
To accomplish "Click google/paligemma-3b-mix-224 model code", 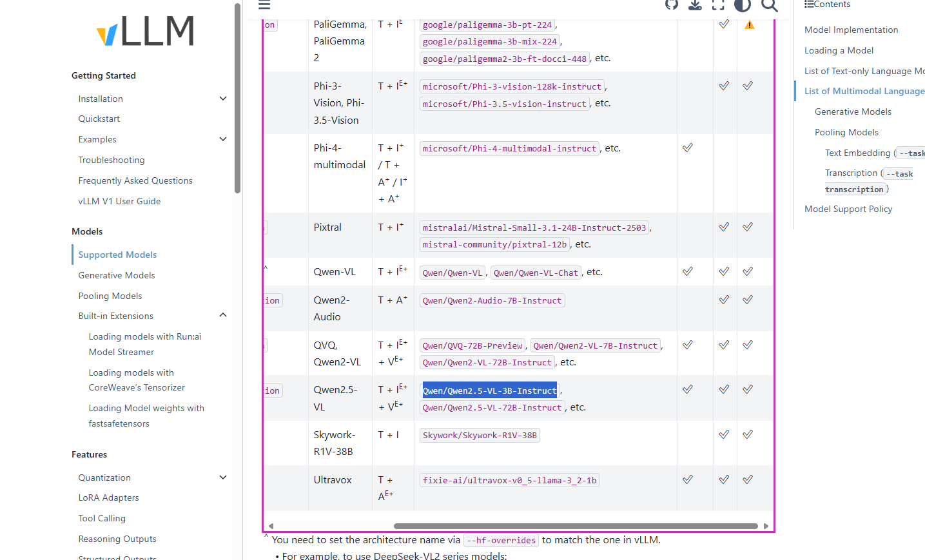I will 489,42.
